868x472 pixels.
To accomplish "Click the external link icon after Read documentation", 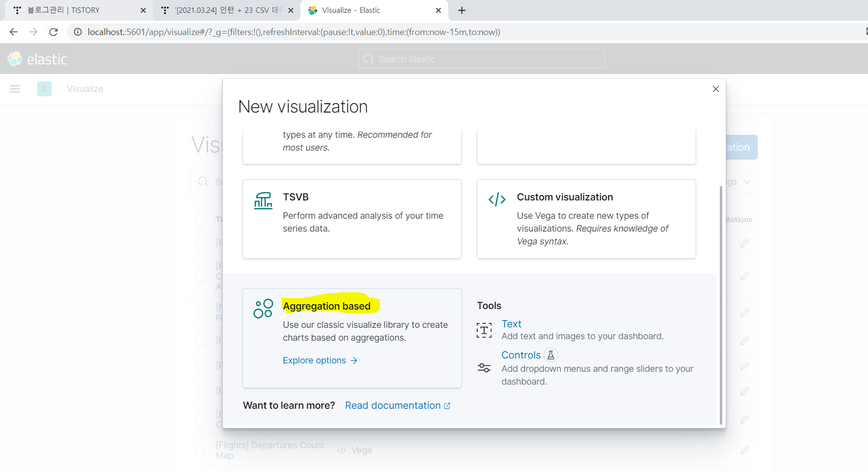I will 447,406.
